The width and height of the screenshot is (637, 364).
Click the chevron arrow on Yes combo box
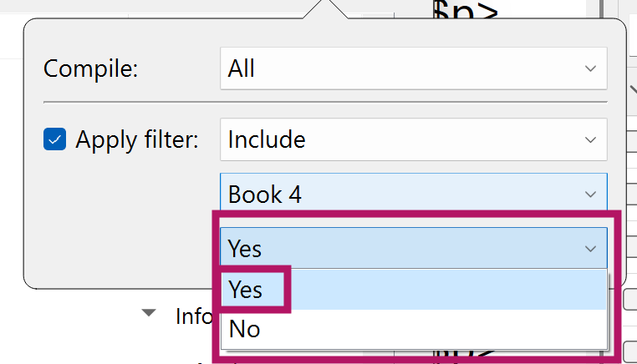coord(590,248)
